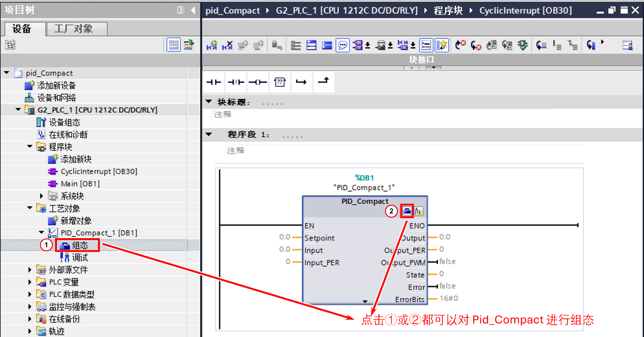Open PID_Compact configuration icon in block
The height and width of the screenshot is (337, 644).
point(407,211)
